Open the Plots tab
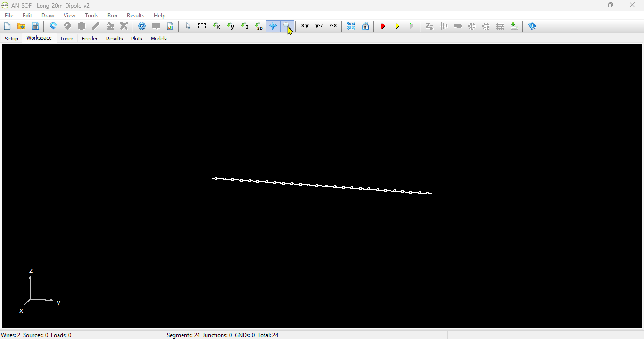This screenshot has height=339, width=644. 137,39
